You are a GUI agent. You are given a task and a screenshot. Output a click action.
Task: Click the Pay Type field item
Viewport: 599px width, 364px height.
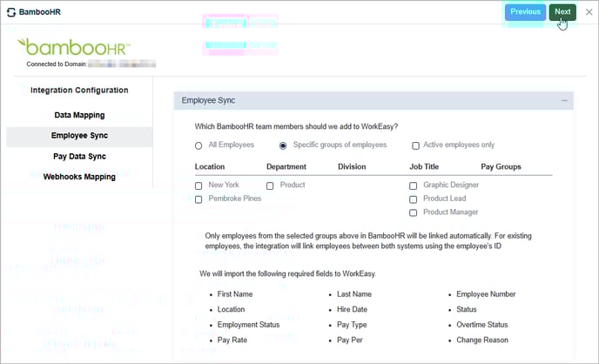(352, 325)
